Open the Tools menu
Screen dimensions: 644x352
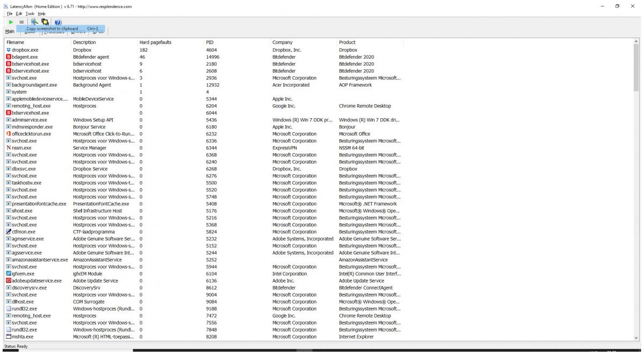tap(30, 13)
